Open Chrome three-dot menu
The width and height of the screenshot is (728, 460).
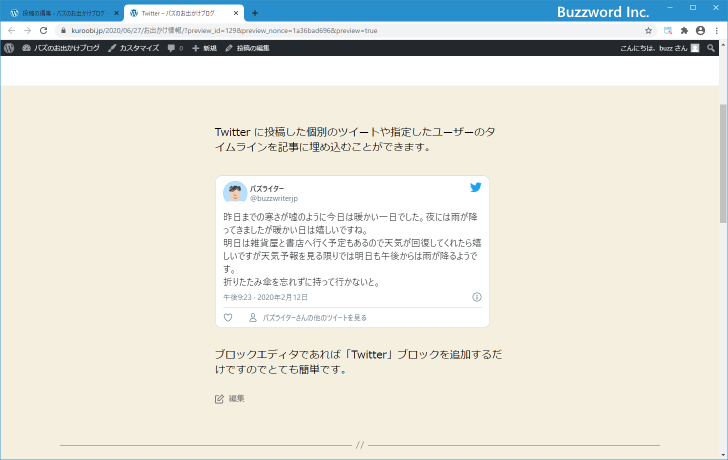point(717,31)
